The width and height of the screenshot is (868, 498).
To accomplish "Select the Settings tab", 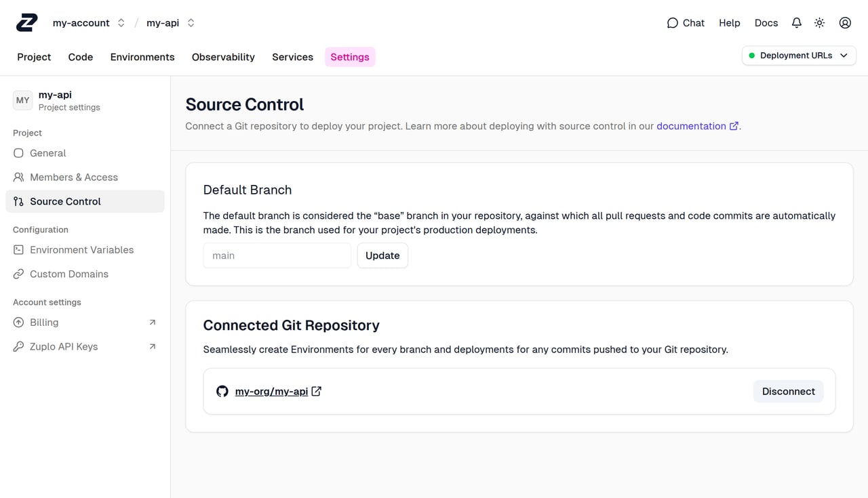I will point(350,57).
